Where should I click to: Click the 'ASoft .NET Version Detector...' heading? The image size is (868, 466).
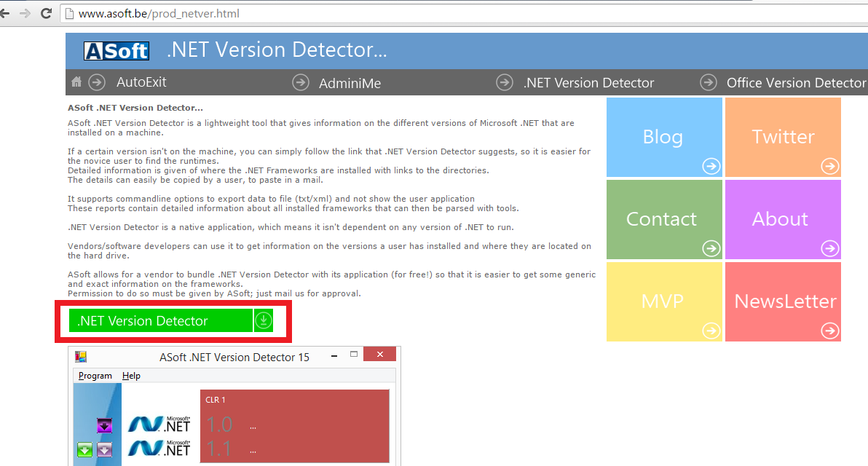[135, 108]
